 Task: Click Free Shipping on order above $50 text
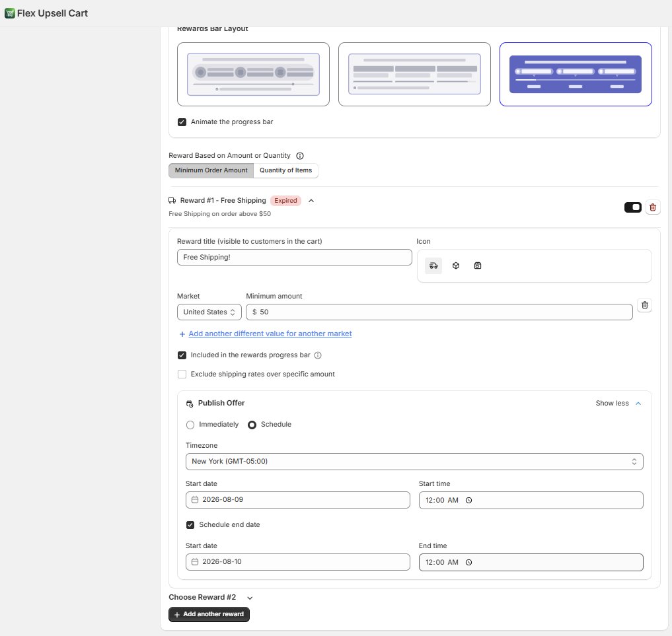coord(219,214)
